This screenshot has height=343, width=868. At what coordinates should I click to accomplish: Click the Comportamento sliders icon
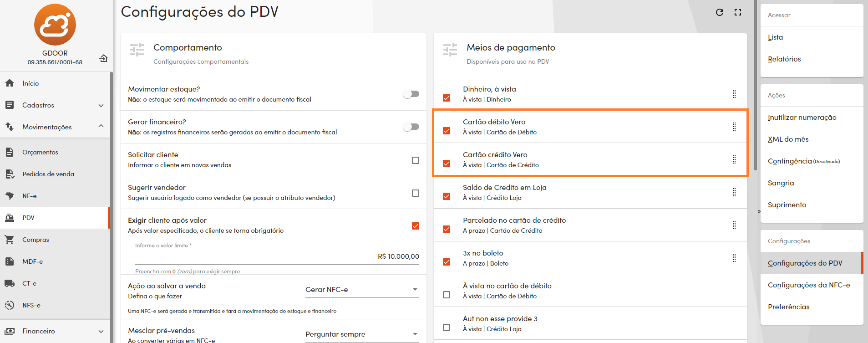[x=137, y=50]
